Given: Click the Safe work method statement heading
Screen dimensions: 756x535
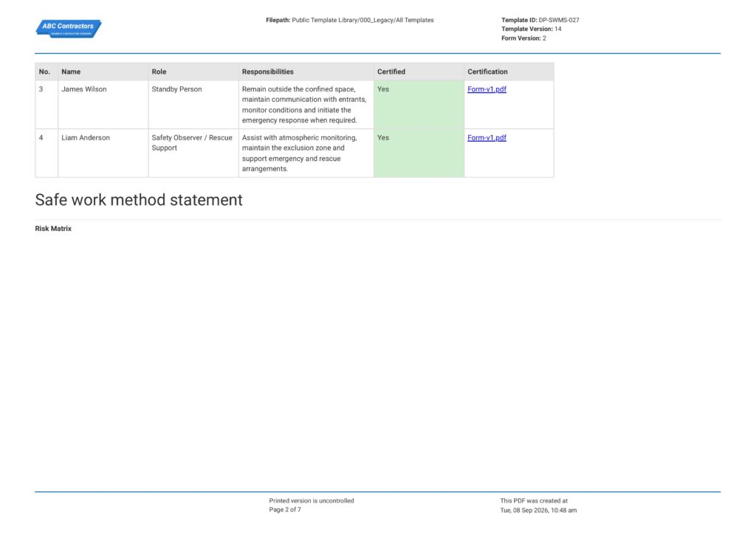Looking at the screenshot, I should (139, 200).
